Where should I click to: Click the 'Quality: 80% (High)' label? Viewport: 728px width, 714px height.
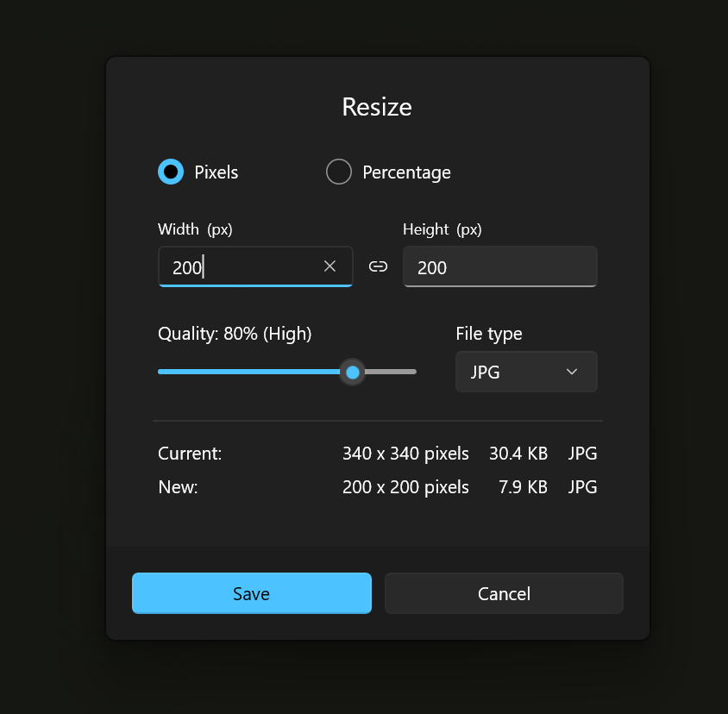coord(235,334)
